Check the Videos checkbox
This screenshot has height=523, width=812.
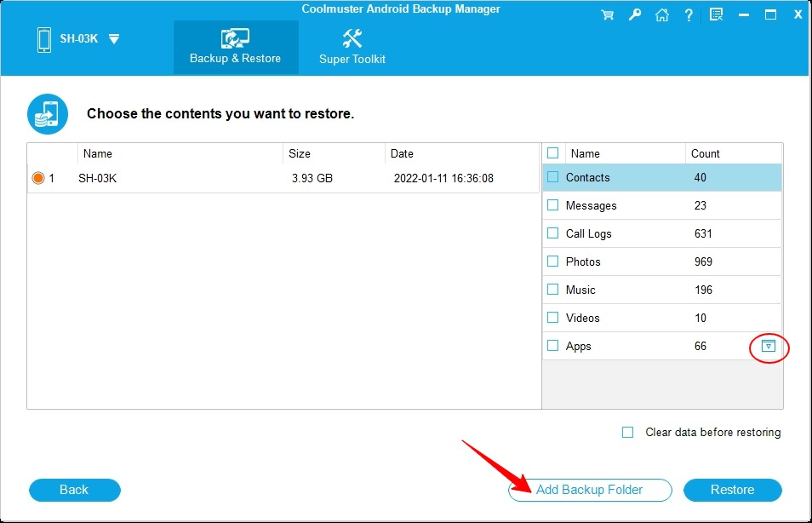[x=553, y=317]
